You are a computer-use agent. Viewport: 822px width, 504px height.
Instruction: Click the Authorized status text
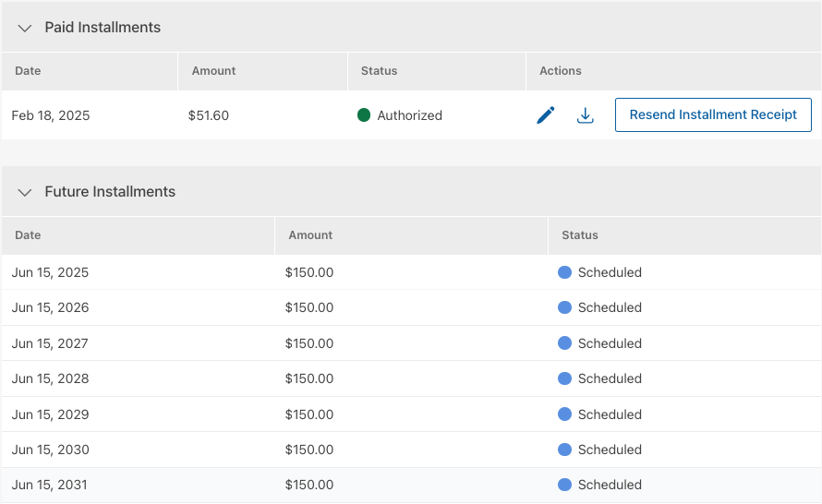coord(410,115)
